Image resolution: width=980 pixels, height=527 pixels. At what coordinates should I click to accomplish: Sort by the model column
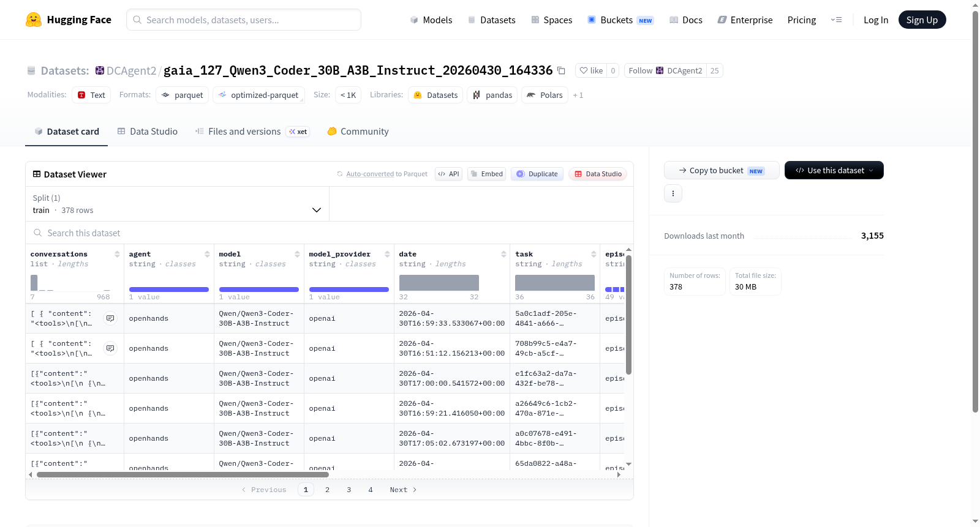tap(297, 254)
